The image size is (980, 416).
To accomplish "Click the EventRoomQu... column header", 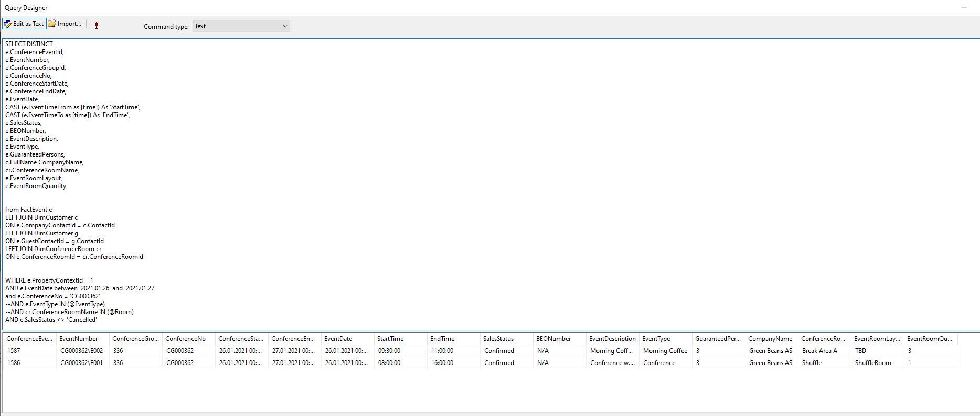I will coord(931,339).
